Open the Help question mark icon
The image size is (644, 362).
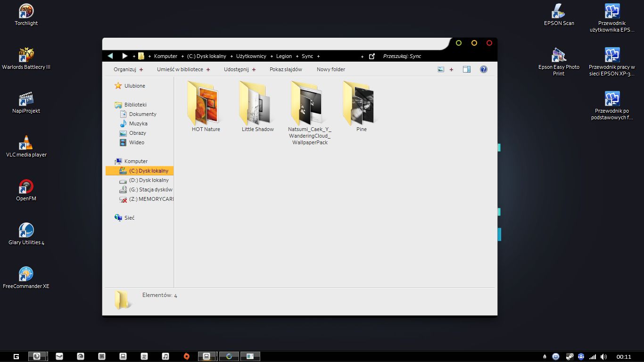(483, 69)
